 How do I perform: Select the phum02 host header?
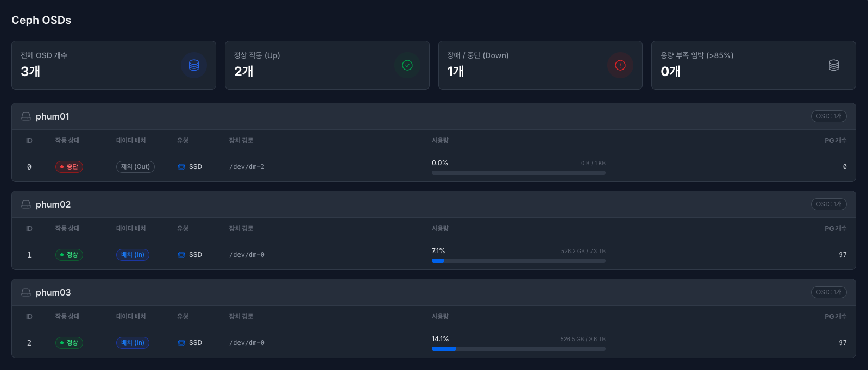coord(53,204)
